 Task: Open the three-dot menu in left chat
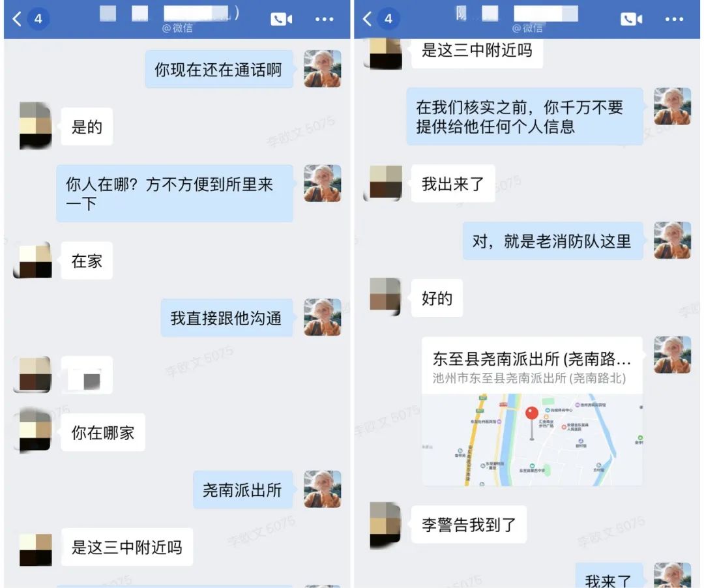[324, 19]
